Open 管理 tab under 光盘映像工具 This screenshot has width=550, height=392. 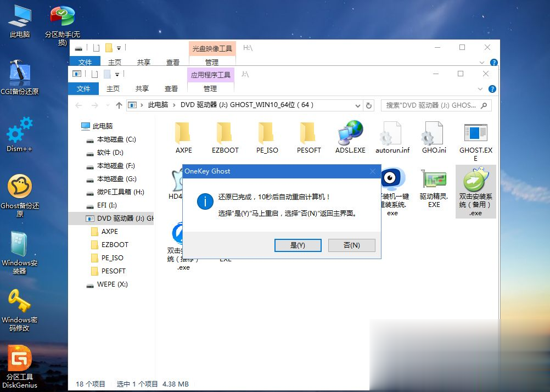[x=212, y=62]
